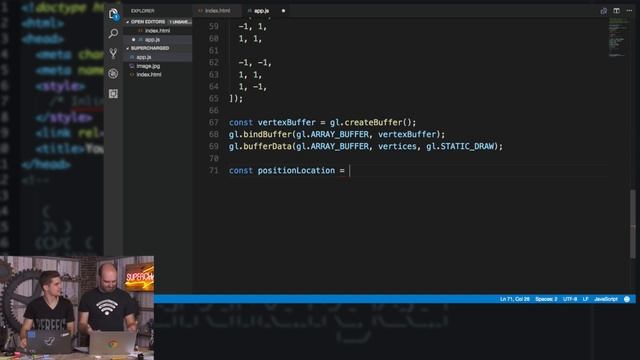Click line number 70 in the gutter

coord(214,158)
